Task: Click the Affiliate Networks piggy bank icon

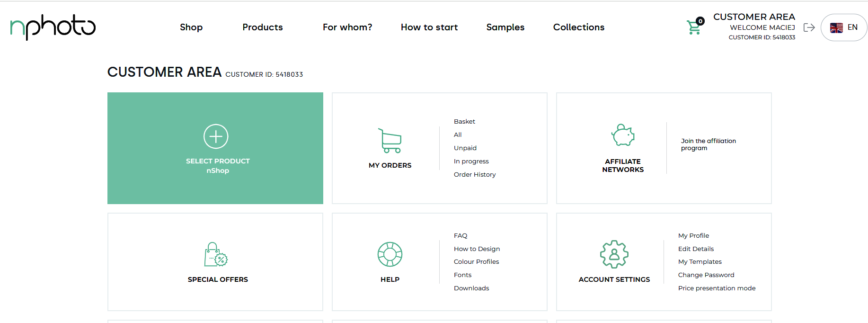Action: point(623,135)
